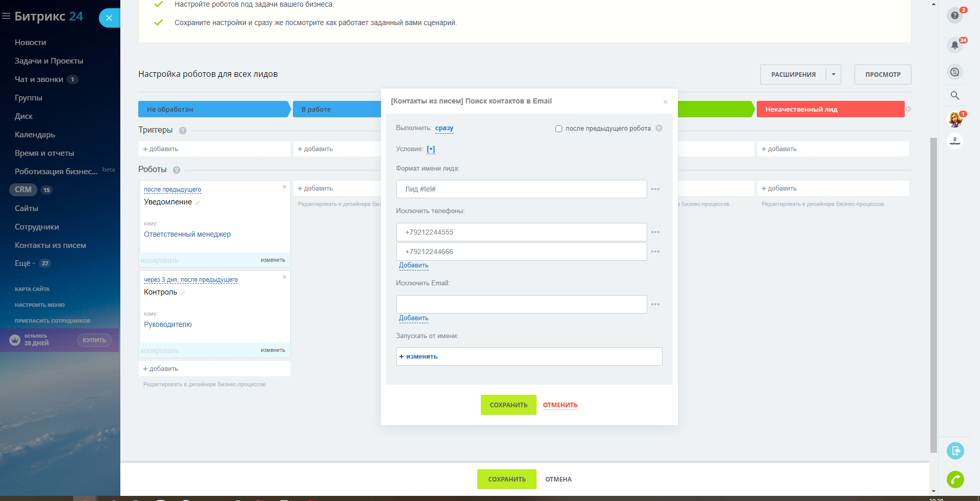Click the teal round icon above phone button
The image size is (980, 501).
tap(955, 451)
